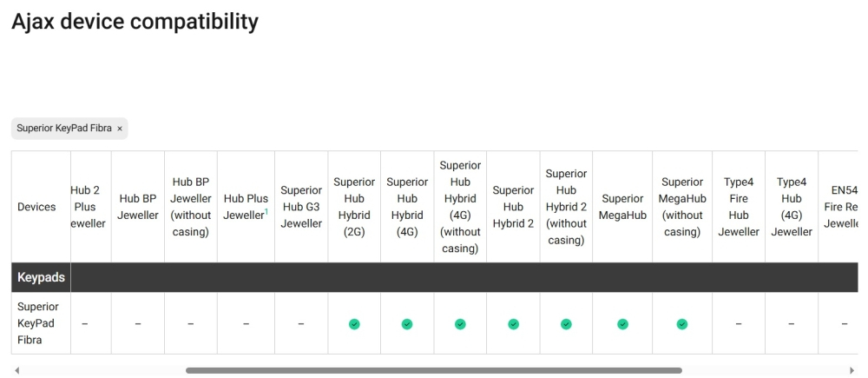Click green check under Superior MegaHub

tap(622, 324)
